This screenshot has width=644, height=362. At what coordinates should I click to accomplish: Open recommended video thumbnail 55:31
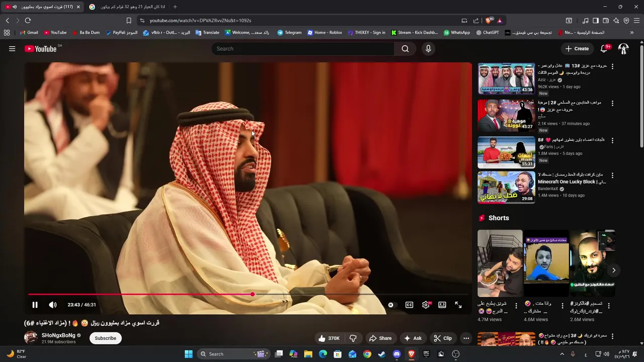[506, 152]
